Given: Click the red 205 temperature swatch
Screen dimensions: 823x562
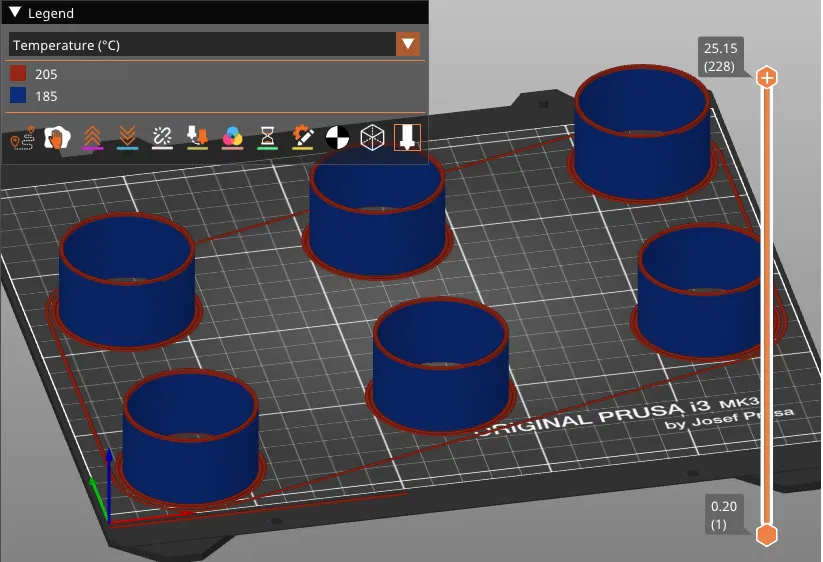Looking at the screenshot, I should tap(18, 73).
